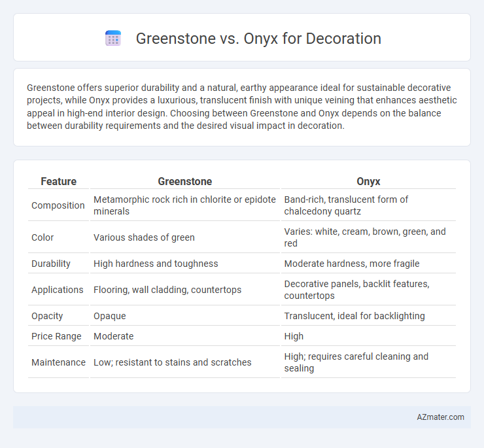
Task: Select the 'Moderate' price cell
Action: (x=185, y=336)
